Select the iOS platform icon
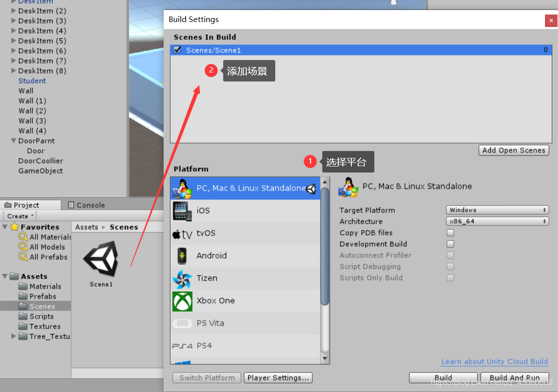 tap(182, 210)
